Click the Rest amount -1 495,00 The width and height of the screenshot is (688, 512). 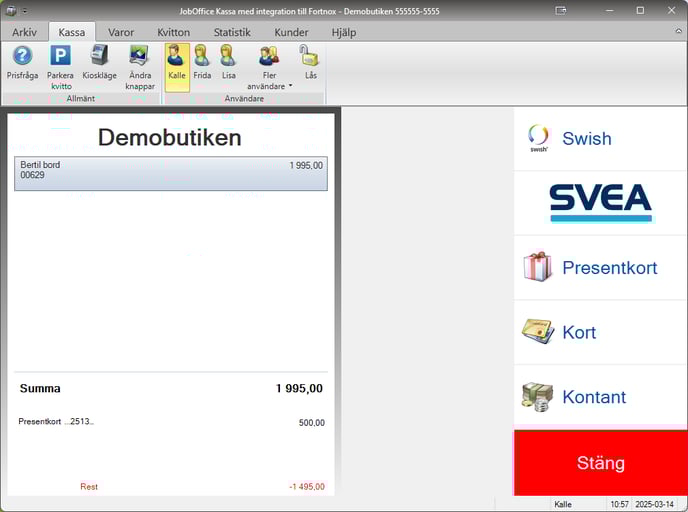pyautogui.click(x=307, y=487)
